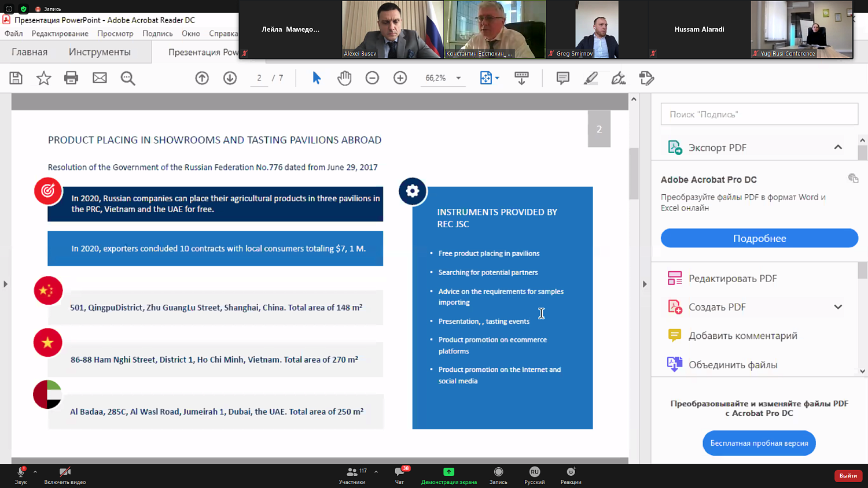The image size is (868, 488).
Task: Select Greg Smirnov video thumbnail
Action: pos(597,29)
